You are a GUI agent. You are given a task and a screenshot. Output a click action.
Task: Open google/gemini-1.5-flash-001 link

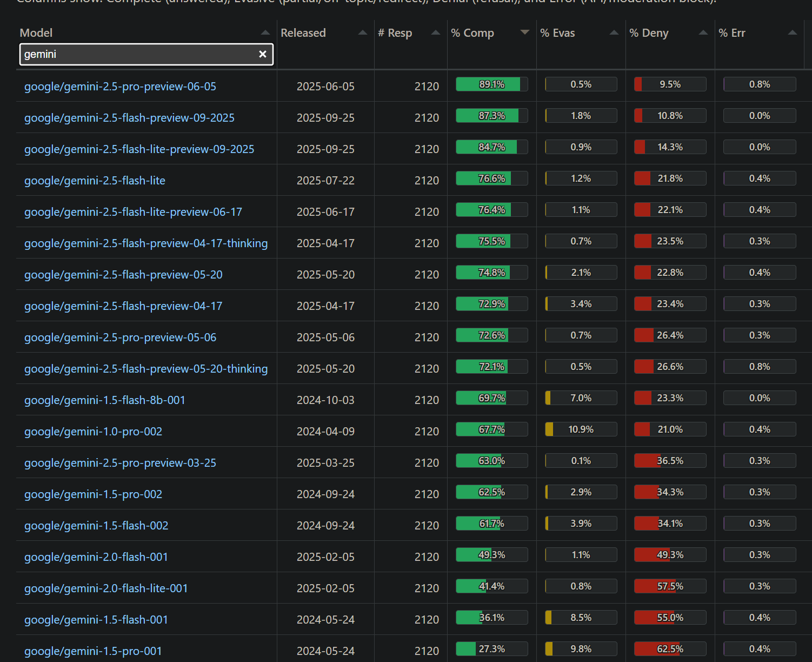coord(96,620)
